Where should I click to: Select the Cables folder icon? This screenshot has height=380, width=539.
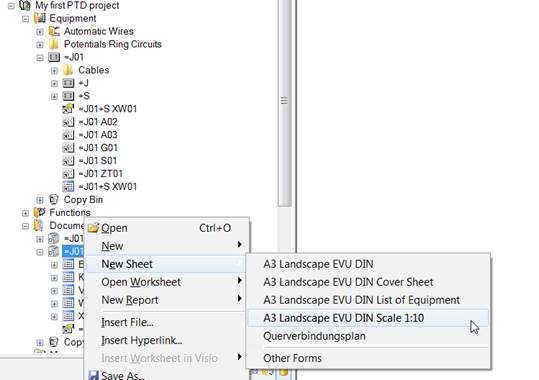[x=68, y=70]
